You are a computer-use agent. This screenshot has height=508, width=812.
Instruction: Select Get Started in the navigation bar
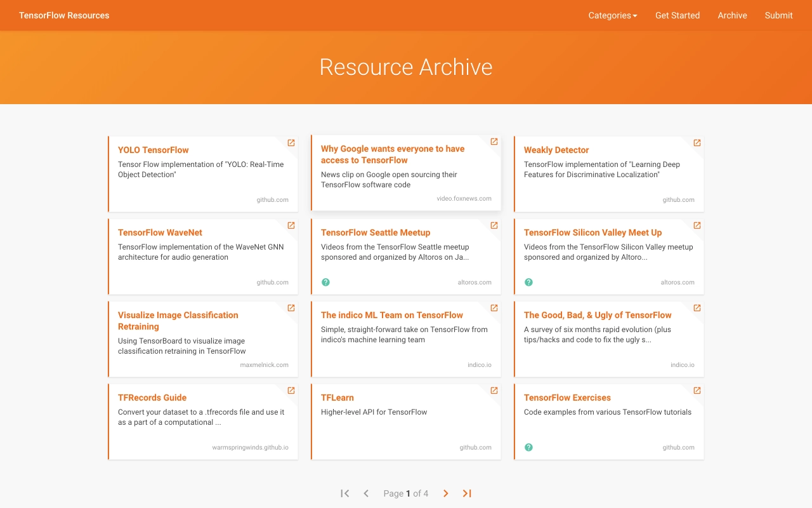coord(678,15)
